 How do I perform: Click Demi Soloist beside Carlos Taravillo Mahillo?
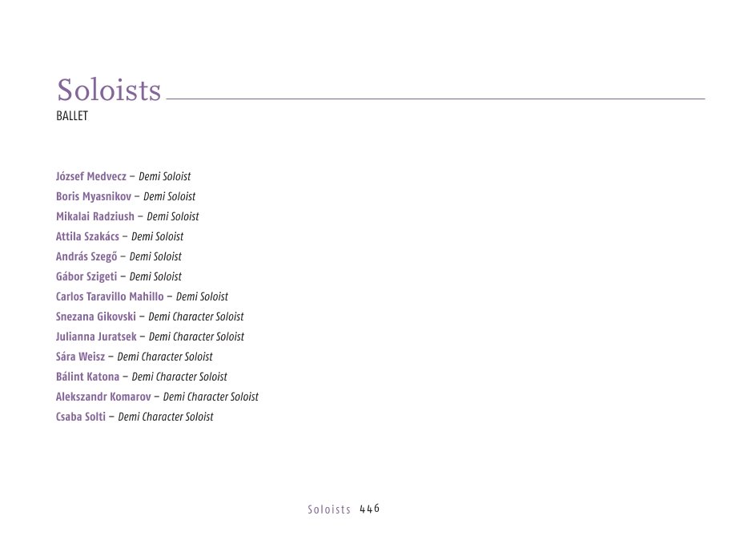coord(202,296)
